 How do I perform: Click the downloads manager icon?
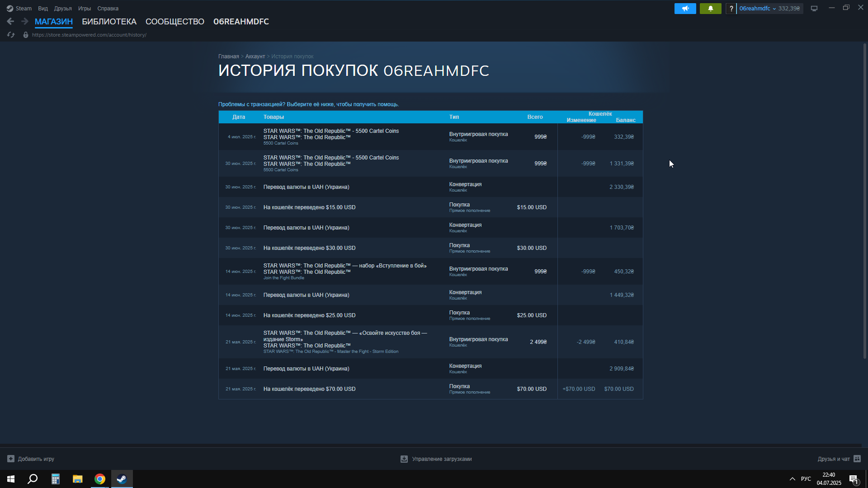click(x=404, y=459)
